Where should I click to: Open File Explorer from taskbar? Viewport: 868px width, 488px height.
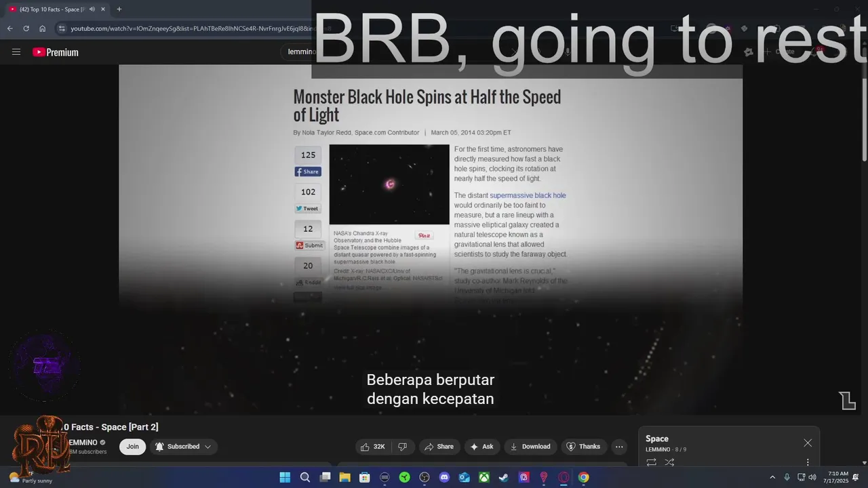[344, 477]
